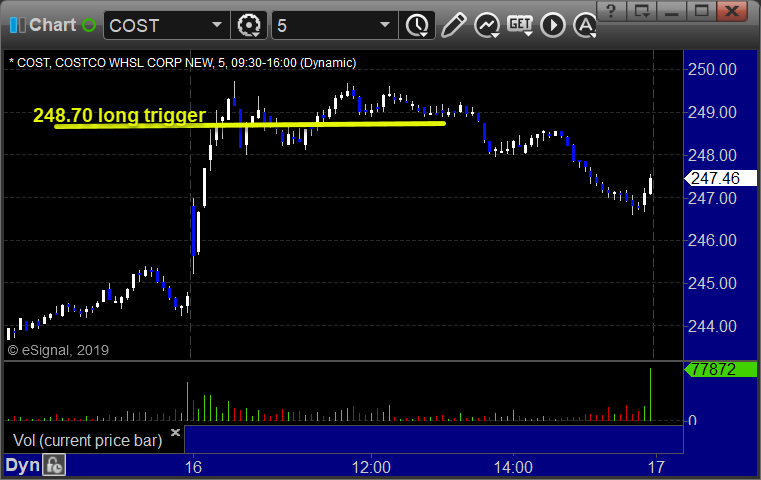Click the 250.00 price axis label
This screenshot has width=761, height=480.
[x=712, y=69]
